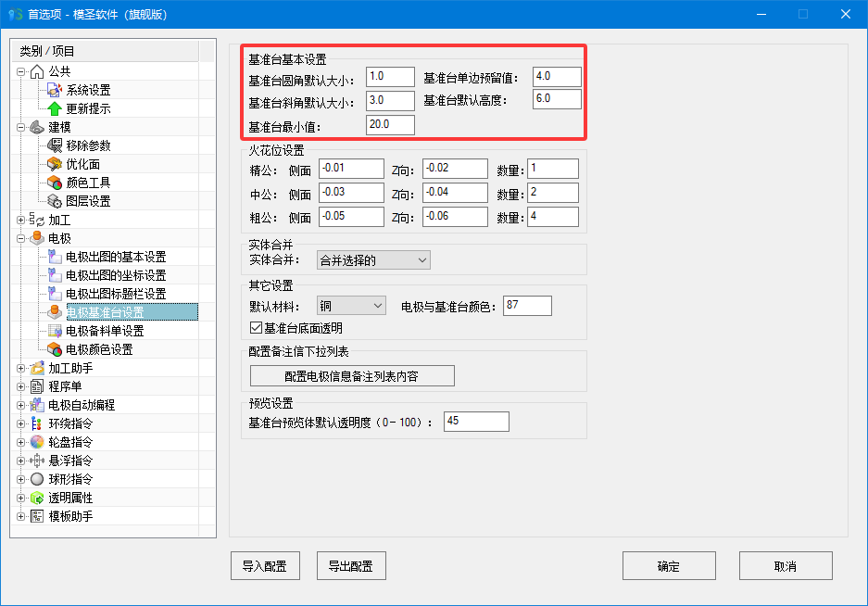Click the icon of 电极颜色设置
Screen dimensions: 868x606
[55, 349]
